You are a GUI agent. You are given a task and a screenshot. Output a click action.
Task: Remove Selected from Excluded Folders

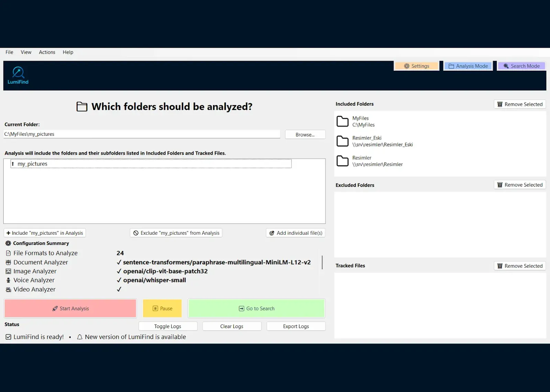pos(520,185)
